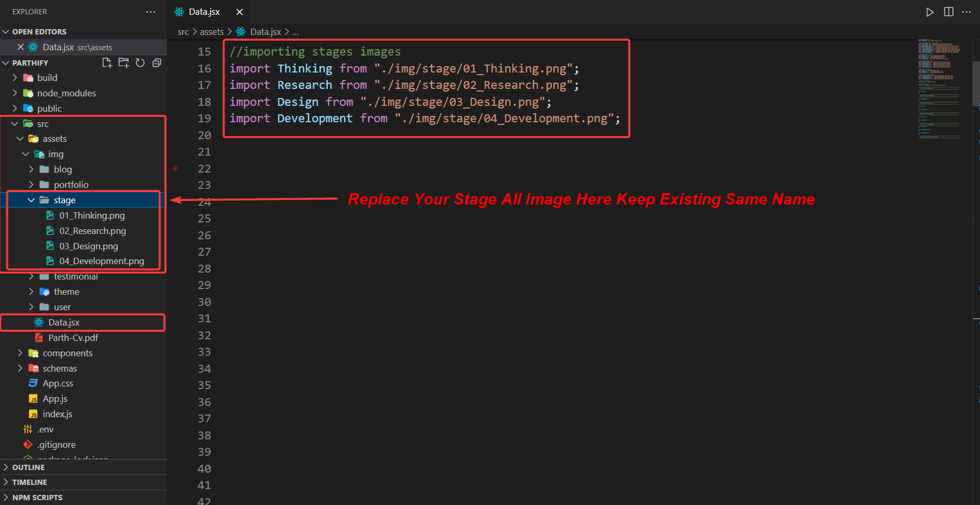Toggle the breakpoint on line 22
Image resolution: width=980 pixels, height=505 pixels.
pyautogui.click(x=175, y=169)
